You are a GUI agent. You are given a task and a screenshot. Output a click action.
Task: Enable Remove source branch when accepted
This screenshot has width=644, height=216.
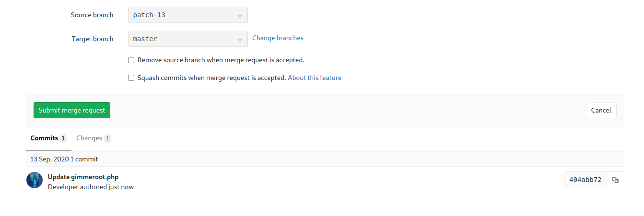coord(131,60)
